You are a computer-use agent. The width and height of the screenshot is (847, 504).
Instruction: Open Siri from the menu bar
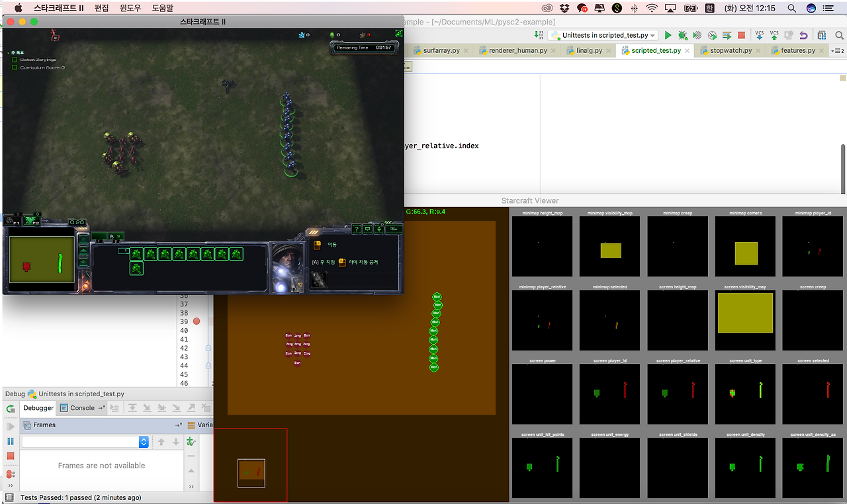(811, 8)
